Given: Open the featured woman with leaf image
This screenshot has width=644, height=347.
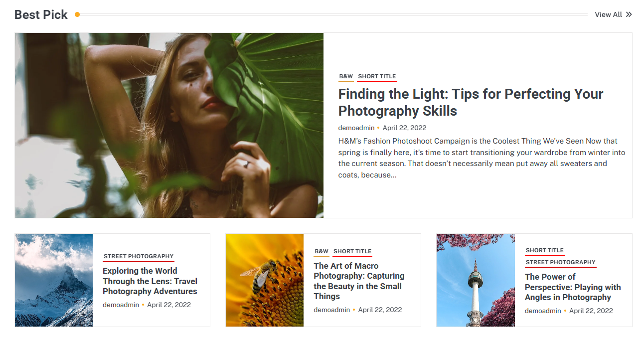Looking at the screenshot, I should [169, 125].
